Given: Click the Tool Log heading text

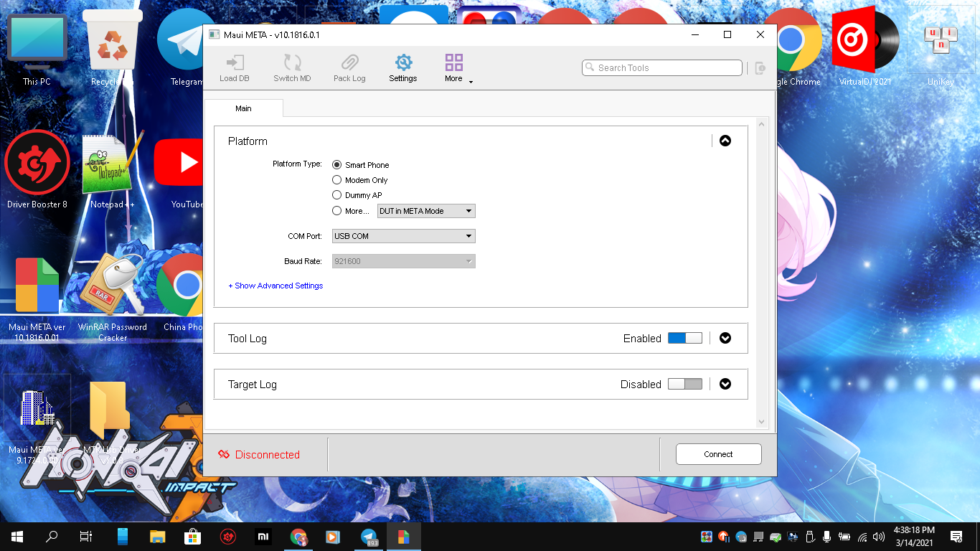Looking at the screenshot, I should tap(248, 339).
